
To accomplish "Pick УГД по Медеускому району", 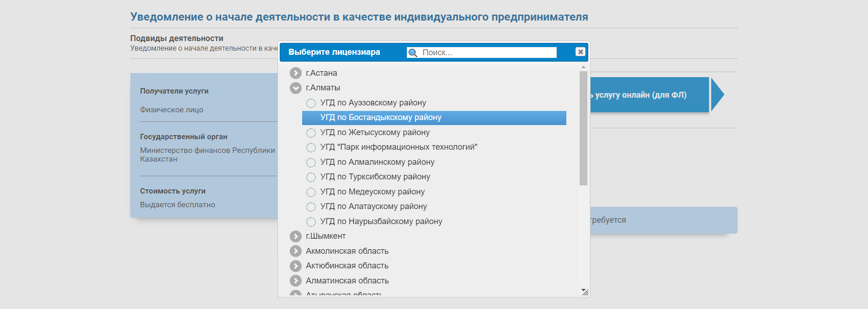I will click(373, 192).
